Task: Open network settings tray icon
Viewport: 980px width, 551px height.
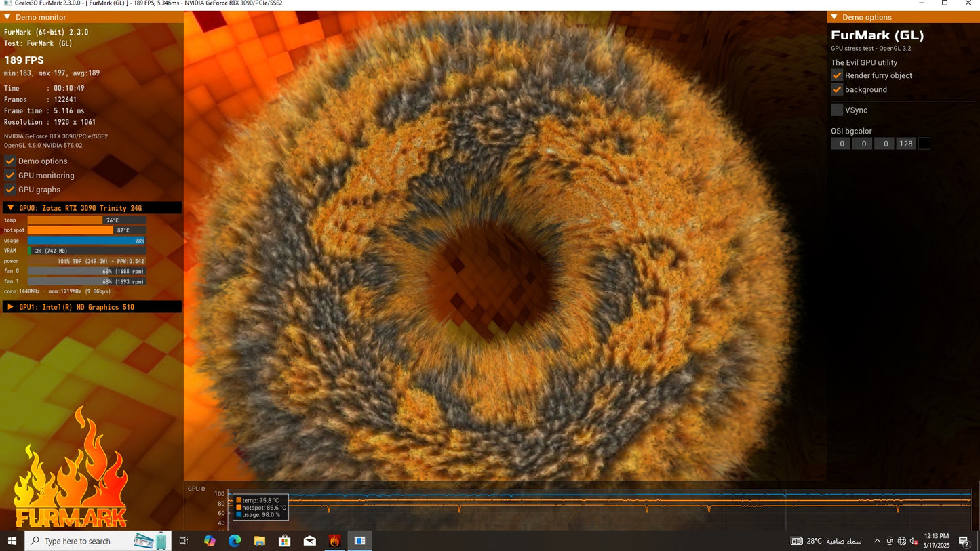Action: [902, 541]
